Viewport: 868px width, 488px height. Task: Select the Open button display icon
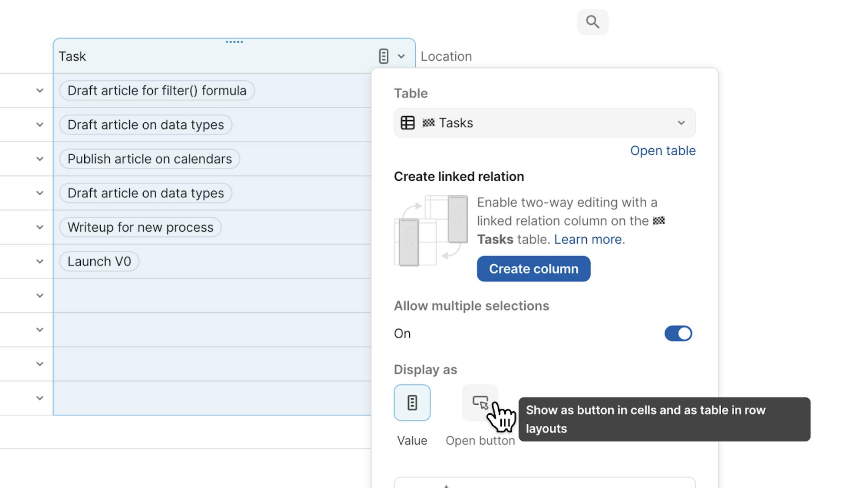480,403
